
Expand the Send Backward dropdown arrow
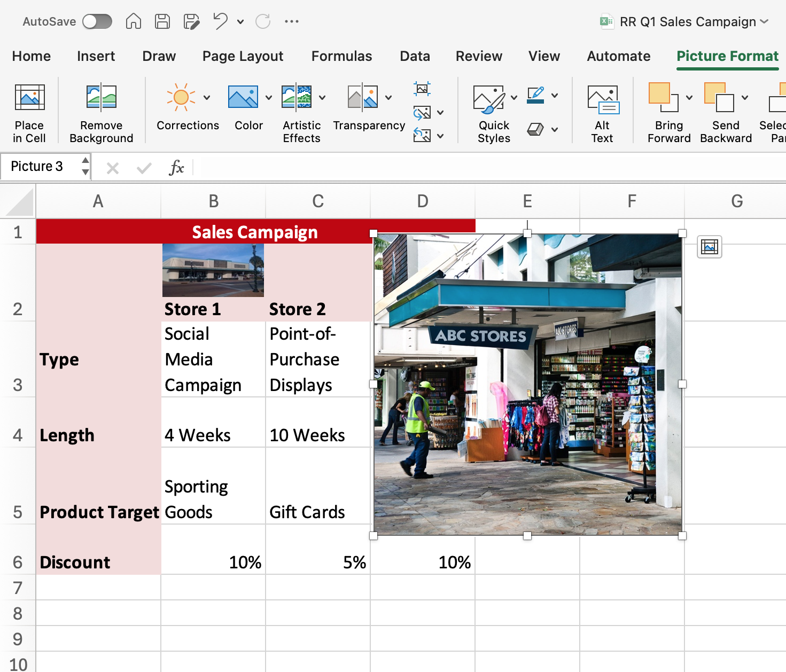(x=745, y=98)
